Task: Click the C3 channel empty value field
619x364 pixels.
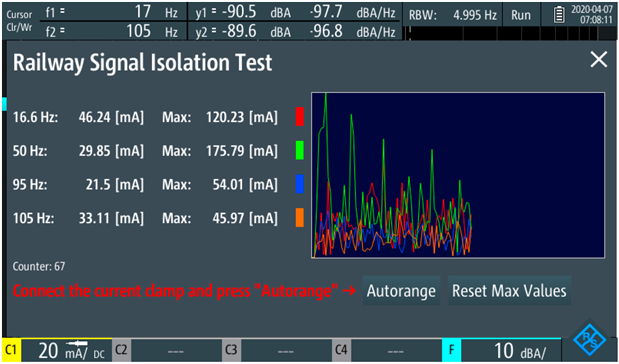Action: [x=286, y=350]
